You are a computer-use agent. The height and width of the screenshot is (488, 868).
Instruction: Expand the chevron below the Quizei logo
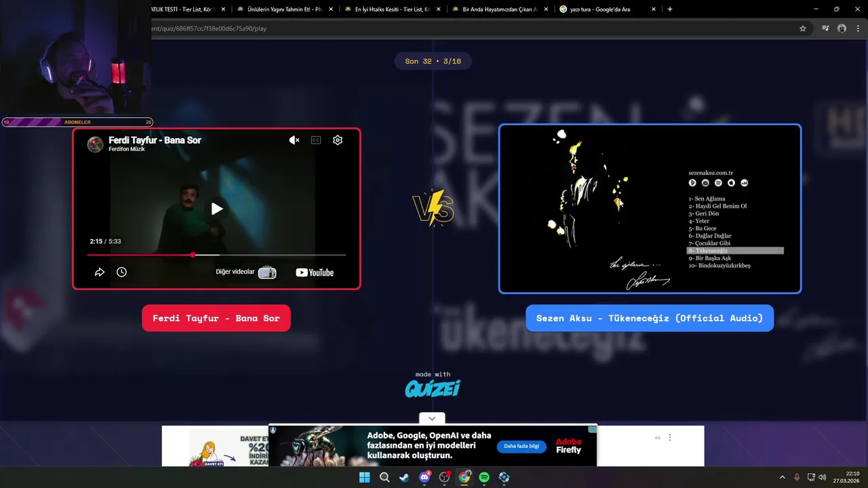(x=432, y=418)
